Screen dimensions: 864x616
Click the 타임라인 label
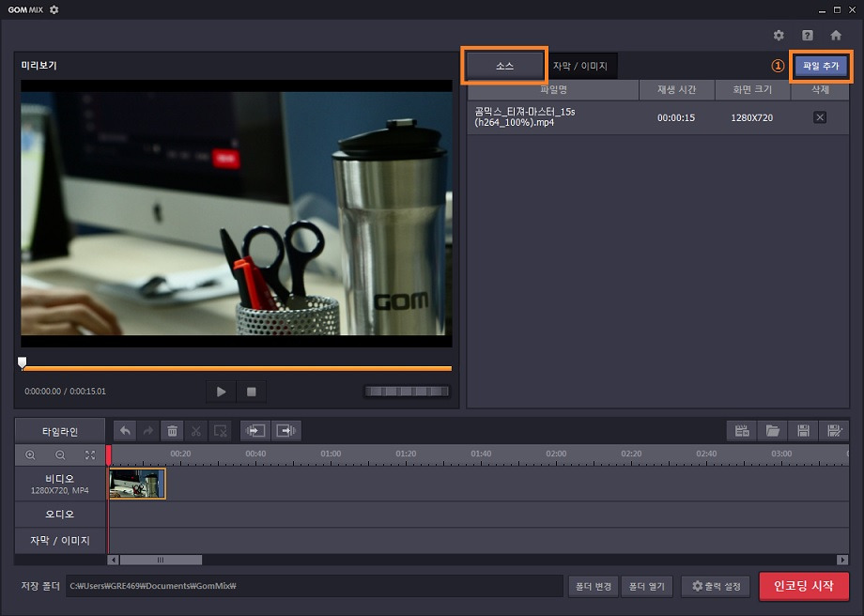60,431
